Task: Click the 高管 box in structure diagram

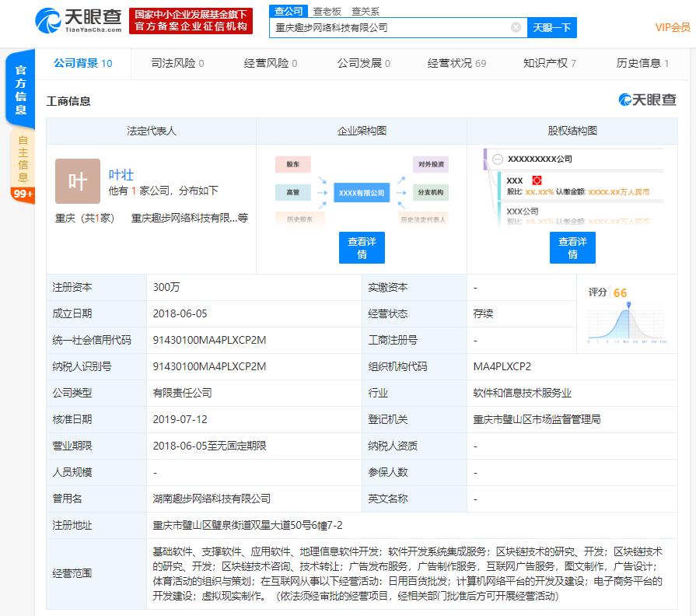Action: [x=293, y=192]
